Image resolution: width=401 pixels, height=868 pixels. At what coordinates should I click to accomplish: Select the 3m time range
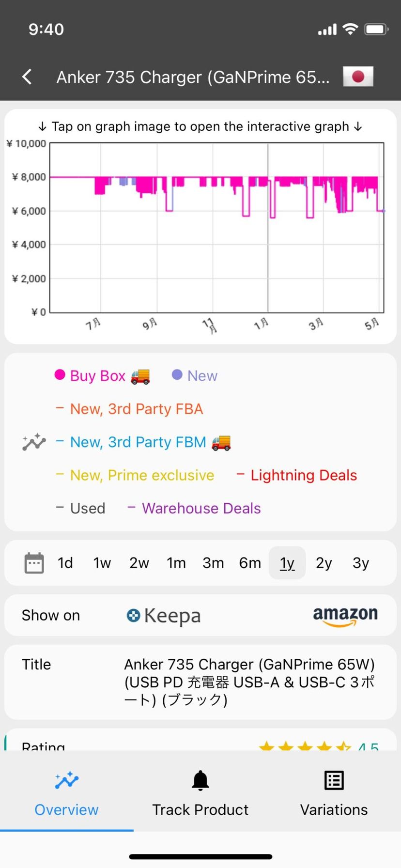tap(213, 563)
